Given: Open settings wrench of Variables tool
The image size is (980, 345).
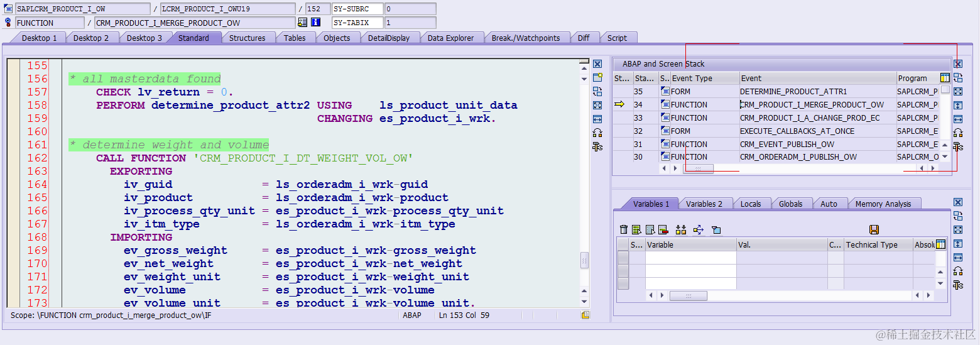Looking at the screenshot, I should (x=958, y=285).
